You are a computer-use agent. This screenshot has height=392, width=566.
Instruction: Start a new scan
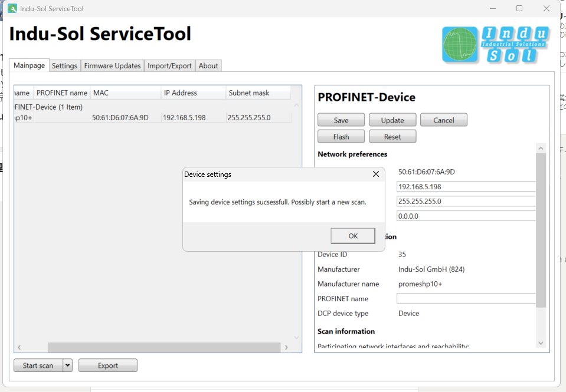(38, 365)
